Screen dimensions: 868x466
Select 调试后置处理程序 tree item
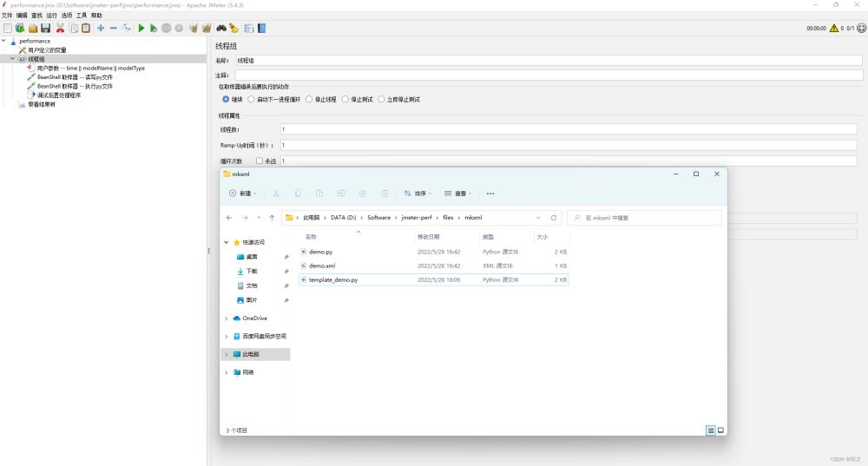click(59, 95)
